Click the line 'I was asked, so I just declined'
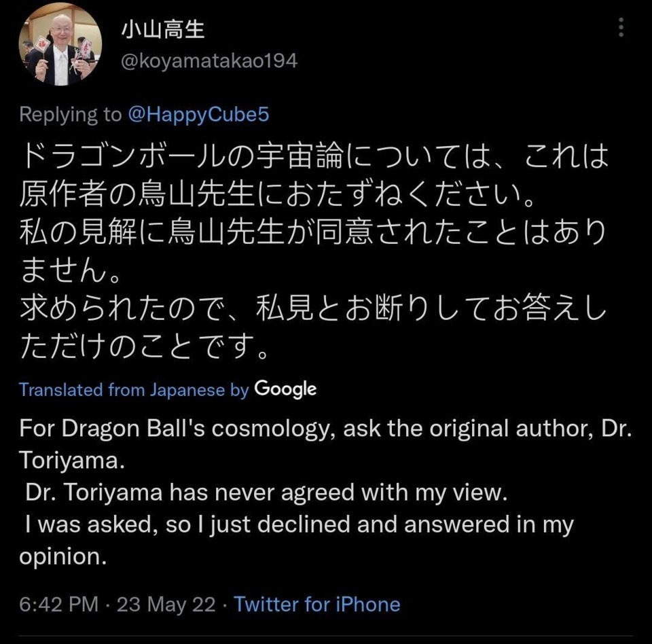The height and width of the screenshot is (644, 652). pos(299,524)
